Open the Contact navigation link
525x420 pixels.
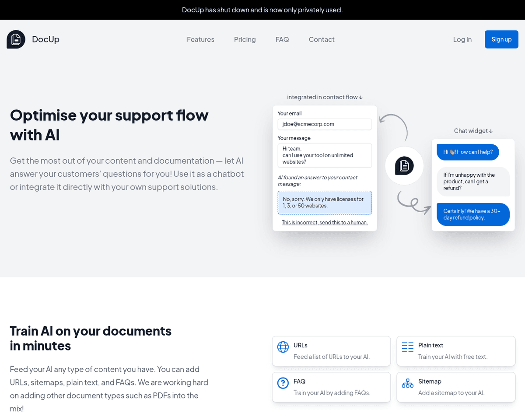pyautogui.click(x=322, y=39)
